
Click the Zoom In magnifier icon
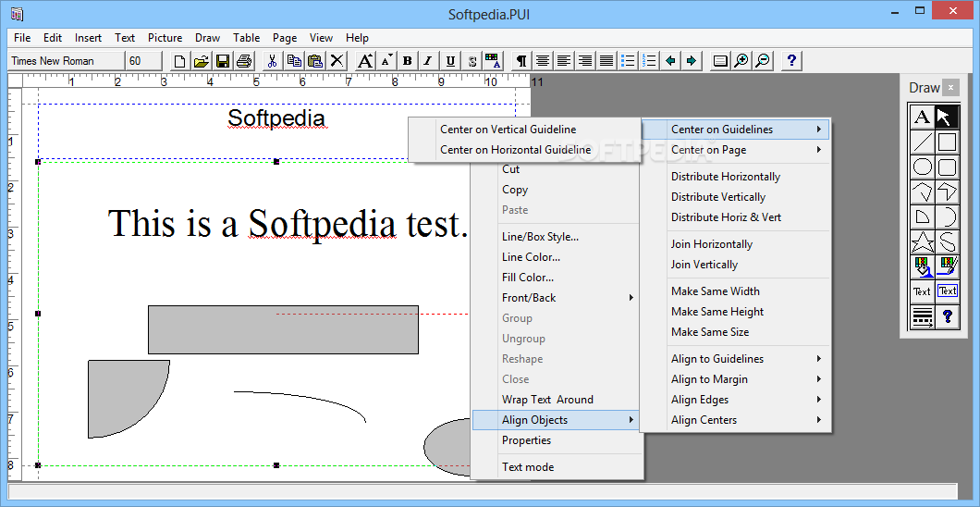(x=741, y=61)
